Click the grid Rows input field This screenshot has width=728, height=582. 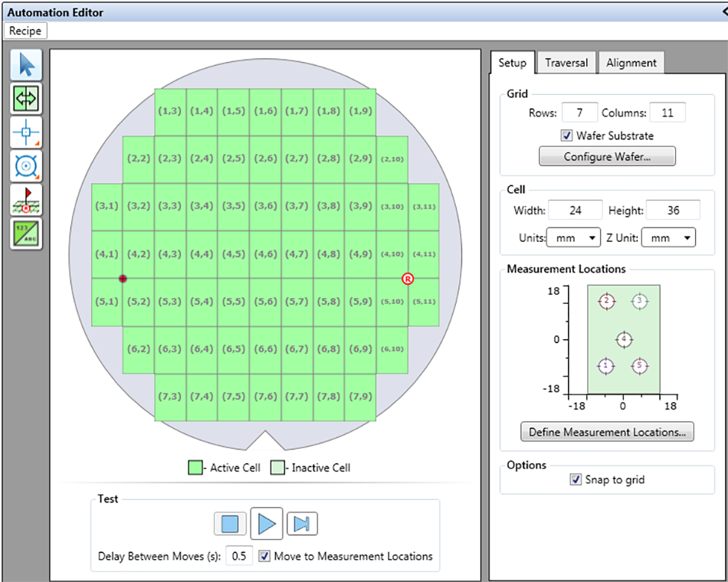point(579,113)
